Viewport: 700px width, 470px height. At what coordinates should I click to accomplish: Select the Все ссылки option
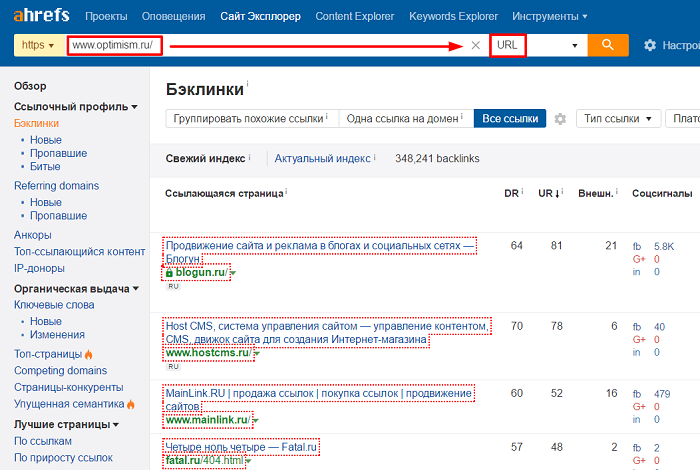[x=510, y=119]
